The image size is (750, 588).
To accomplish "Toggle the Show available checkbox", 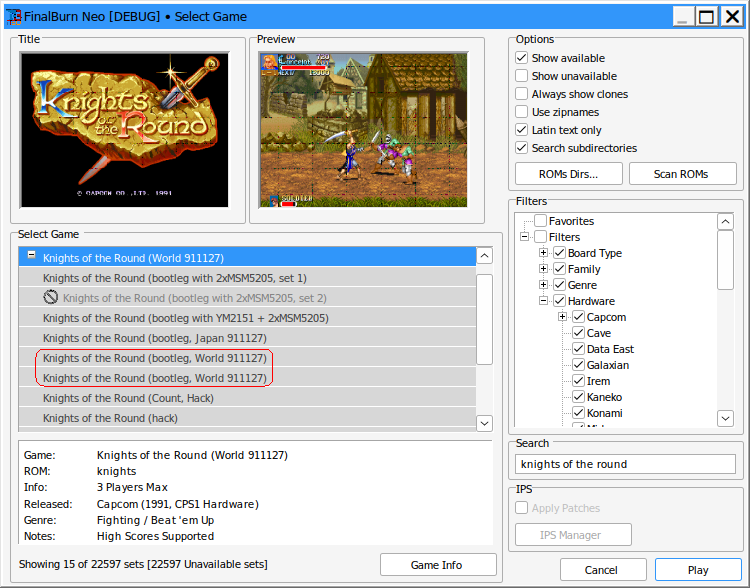I will [521, 58].
